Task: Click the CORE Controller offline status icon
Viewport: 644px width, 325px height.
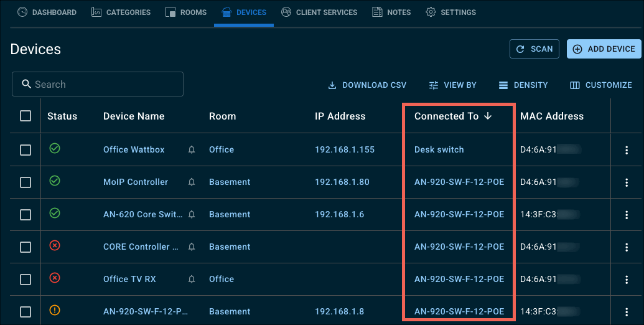Action: tap(55, 245)
